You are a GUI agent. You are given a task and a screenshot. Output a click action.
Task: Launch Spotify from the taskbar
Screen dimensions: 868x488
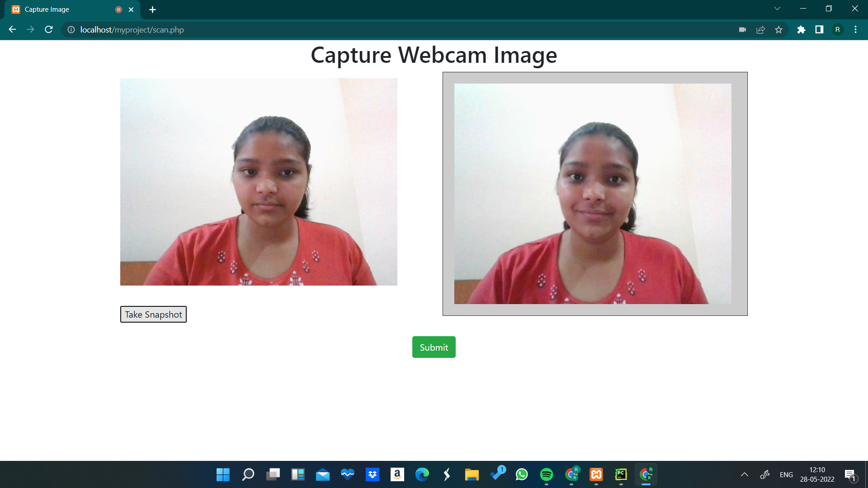point(547,474)
